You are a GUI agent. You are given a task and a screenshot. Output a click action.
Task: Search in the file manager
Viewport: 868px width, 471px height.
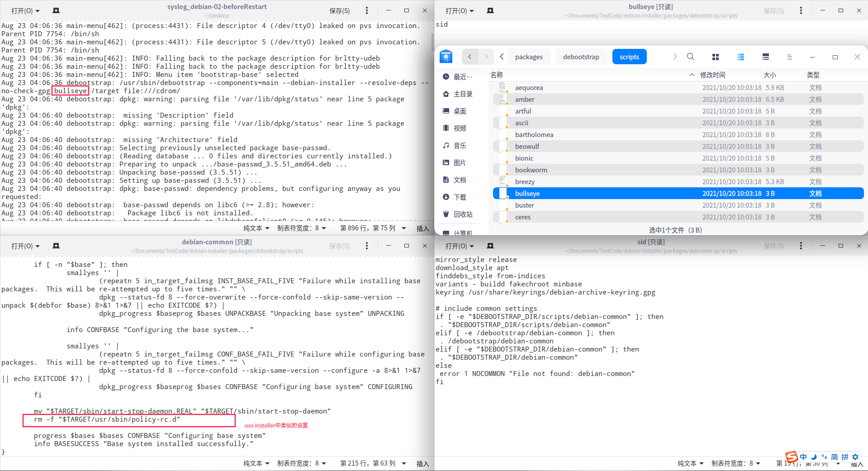[x=691, y=57]
